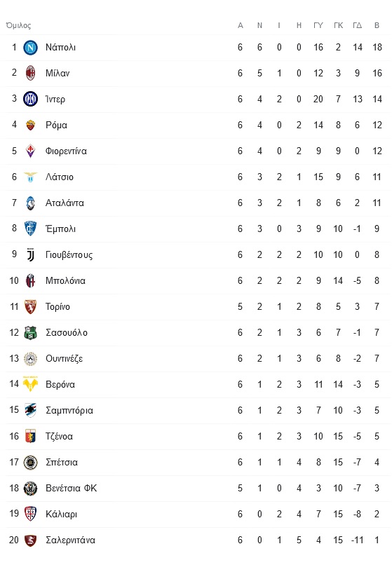Click the Juventus J logo
Viewport: 392px width, 565px height.
(x=31, y=254)
